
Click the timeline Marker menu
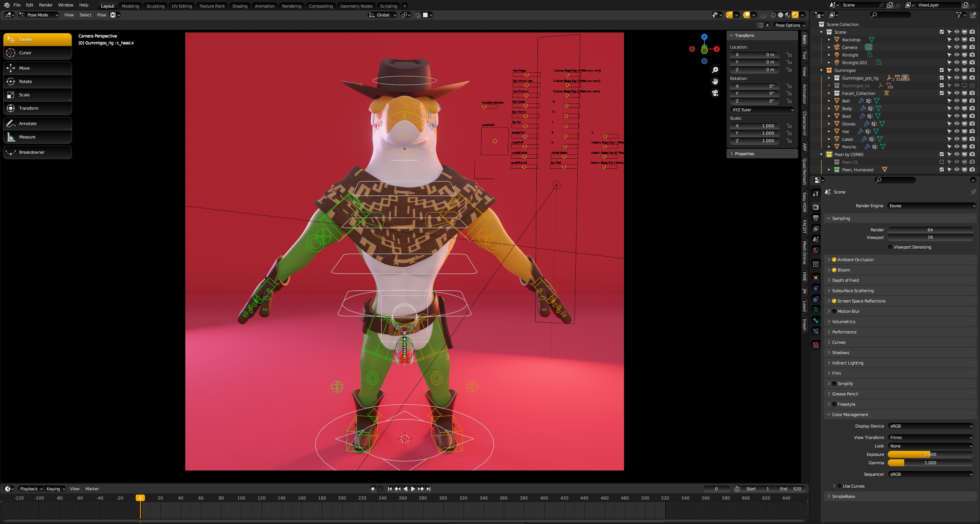click(x=92, y=489)
